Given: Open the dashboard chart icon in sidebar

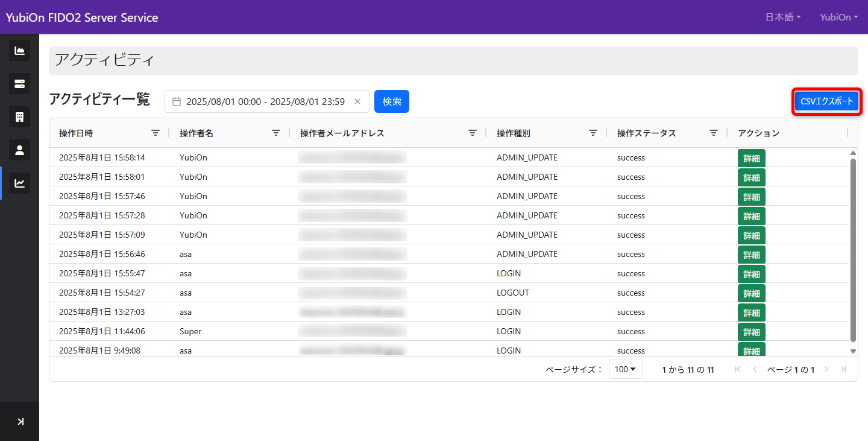Looking at the screenshot, I should point(19,51).
